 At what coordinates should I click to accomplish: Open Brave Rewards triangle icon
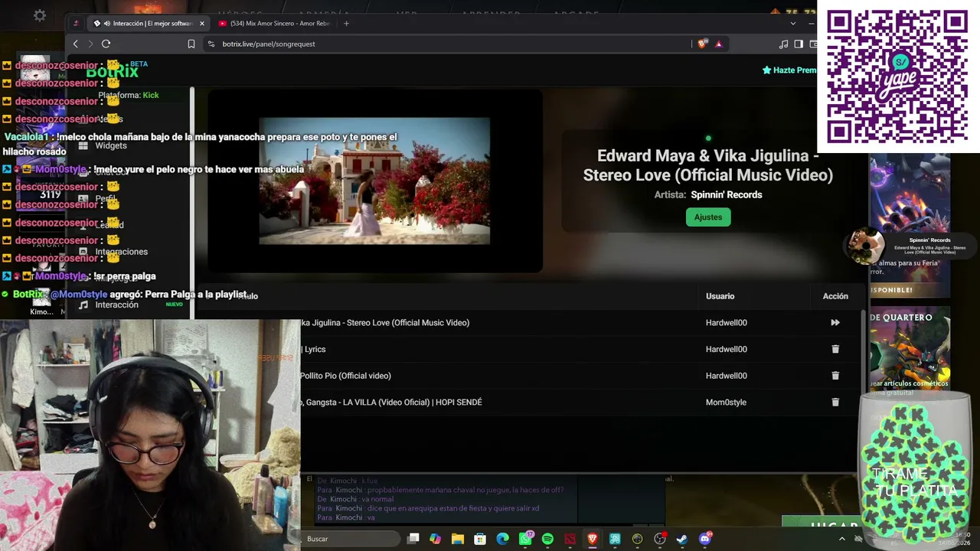pos(718,44)
